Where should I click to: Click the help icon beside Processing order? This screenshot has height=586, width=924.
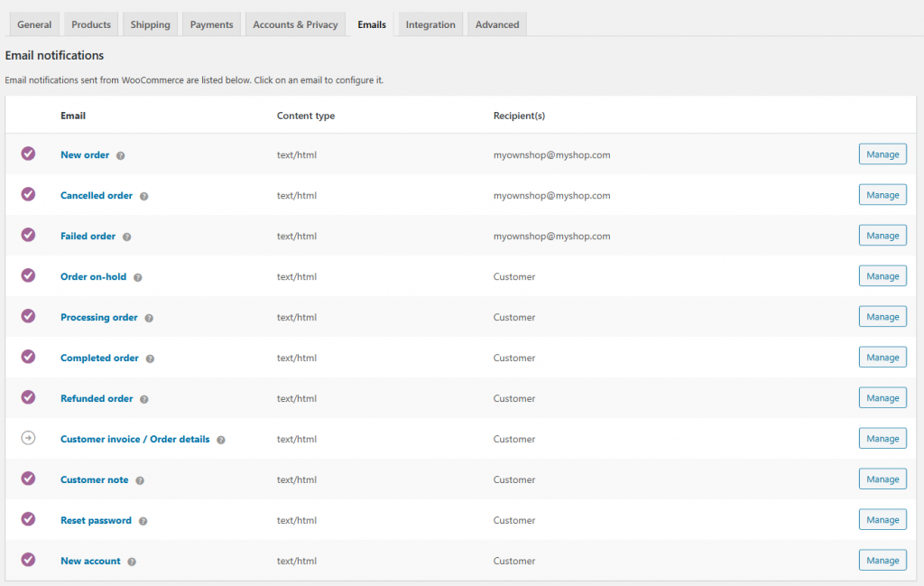(x=149, y=319)
